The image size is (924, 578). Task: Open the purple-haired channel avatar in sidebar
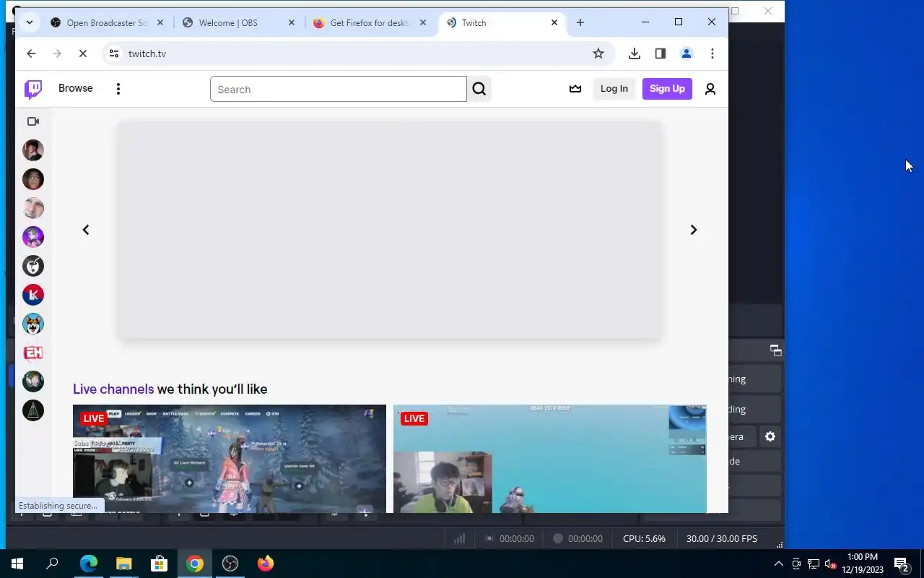coord(33,237)
